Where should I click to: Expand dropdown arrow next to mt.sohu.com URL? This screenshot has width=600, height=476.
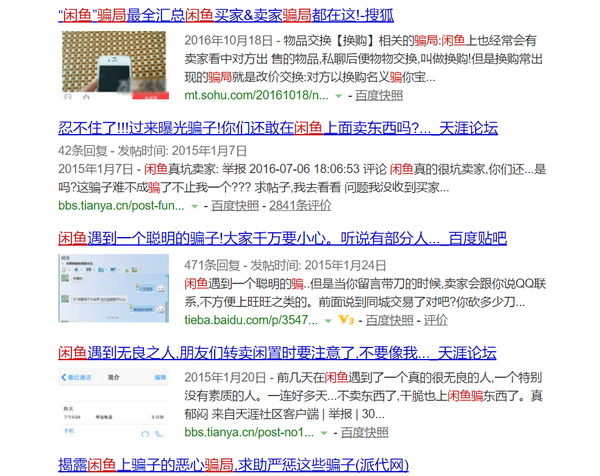(338, 96)
